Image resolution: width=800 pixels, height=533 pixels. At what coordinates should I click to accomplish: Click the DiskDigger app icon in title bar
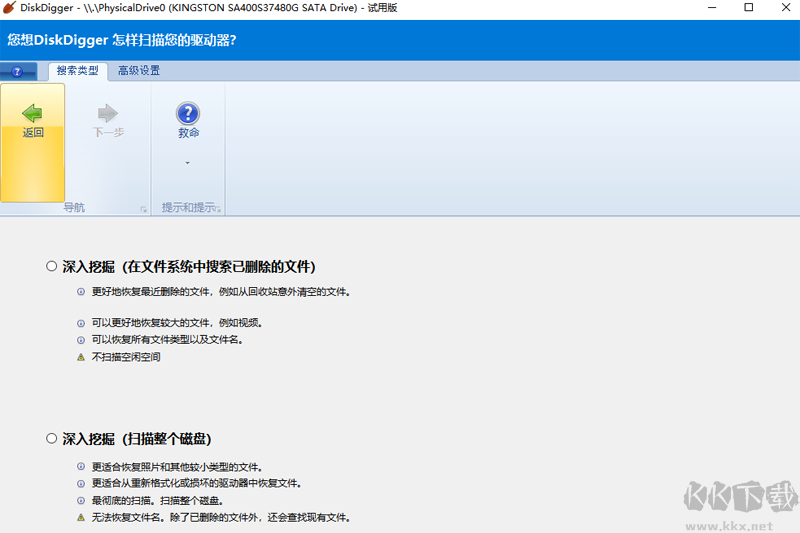pos(9,8)
